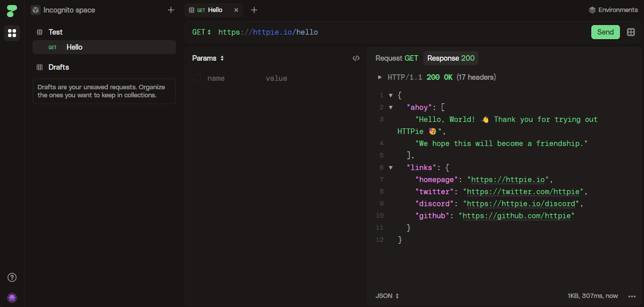The image size is (644, 307).
Task: Enable the checkbox in the empty params row
Action: (196, 78)
